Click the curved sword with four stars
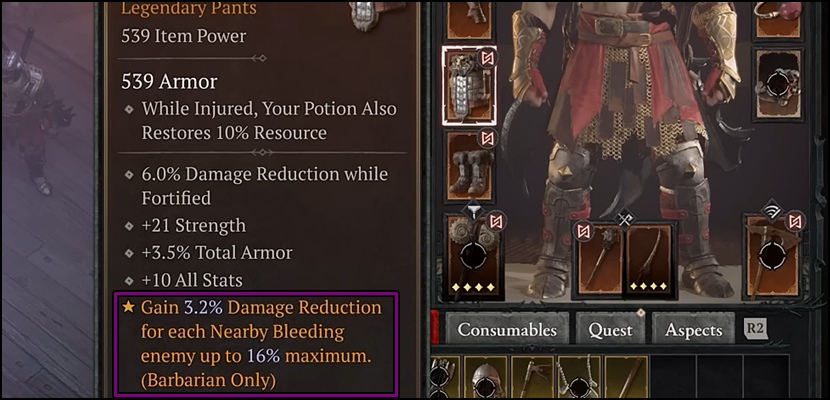Viewport: 830px width, 400px height. 649,260
